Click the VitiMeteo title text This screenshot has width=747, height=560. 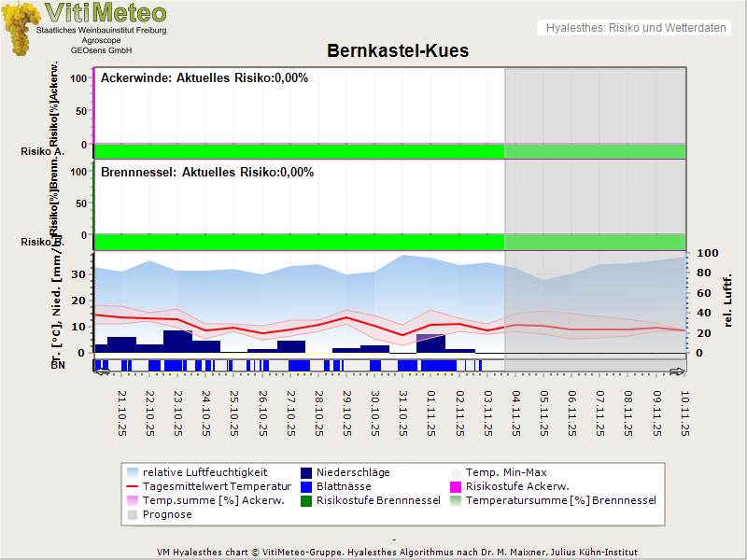[106, 13]
